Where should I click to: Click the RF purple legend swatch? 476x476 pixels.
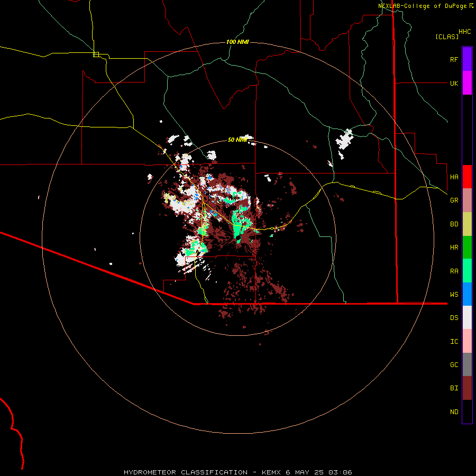click(x=467, y=59)
